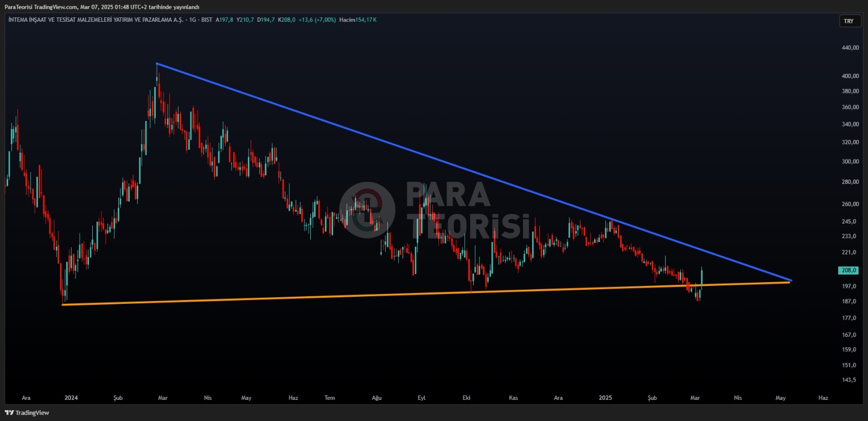Click the 440,00 price axis label
The height and width of the screenshot is (421, 868).
pos(850,48)
